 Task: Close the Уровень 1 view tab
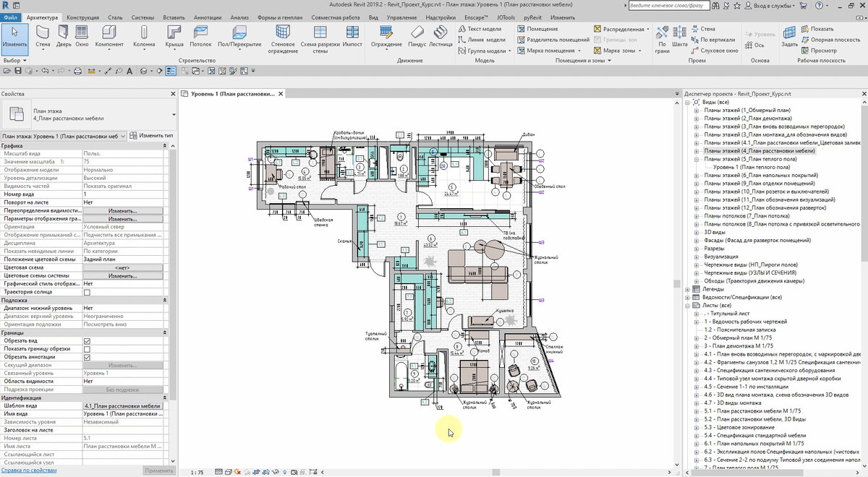pyautogui.click(x=279, y=94)
